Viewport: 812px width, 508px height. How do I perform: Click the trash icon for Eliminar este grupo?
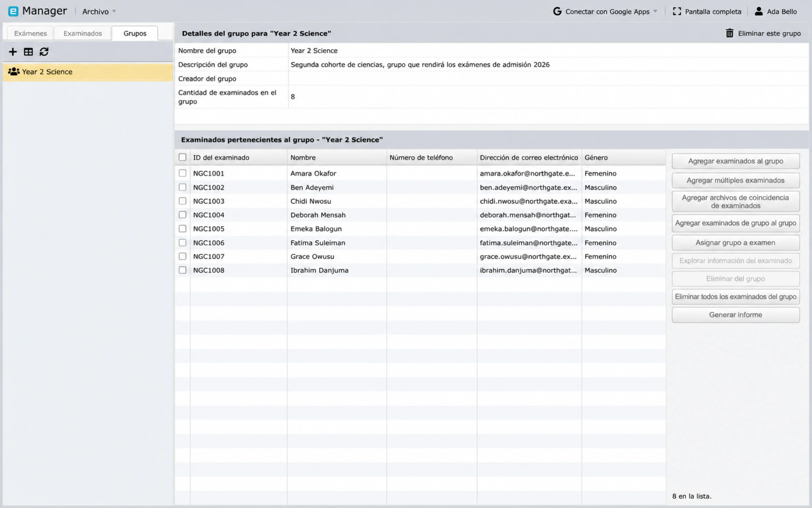(729, 33)
